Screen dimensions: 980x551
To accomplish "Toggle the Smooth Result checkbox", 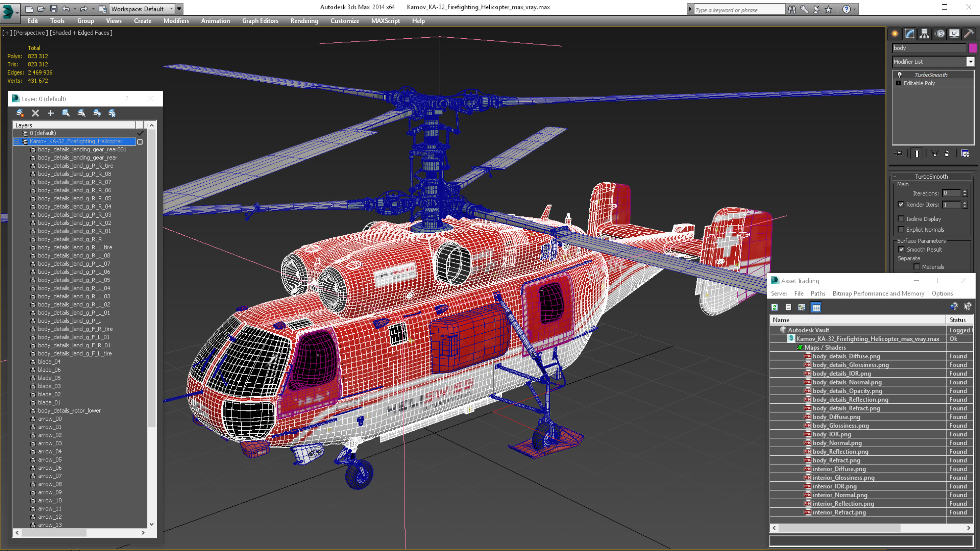I will click(901, 249).
